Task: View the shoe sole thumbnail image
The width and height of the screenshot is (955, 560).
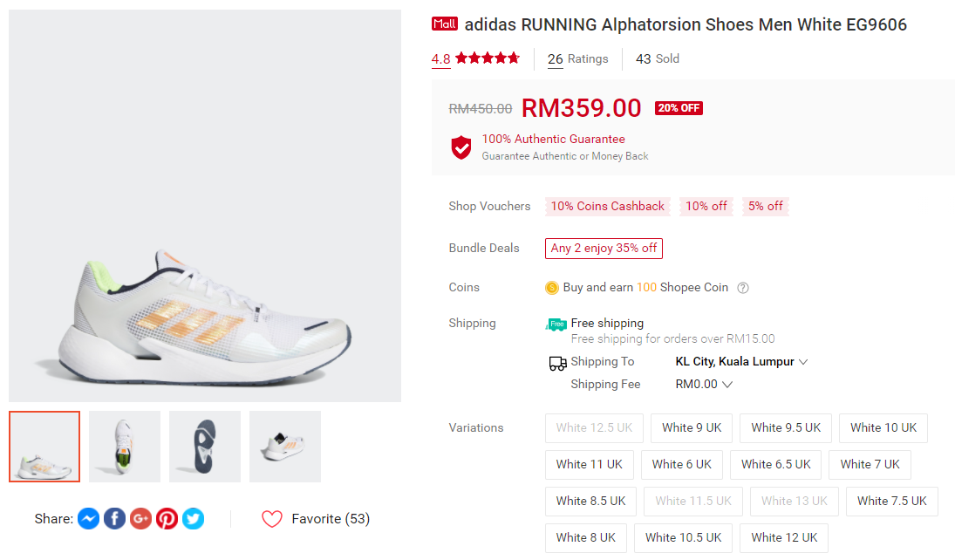Action: (x=205, y=447)
